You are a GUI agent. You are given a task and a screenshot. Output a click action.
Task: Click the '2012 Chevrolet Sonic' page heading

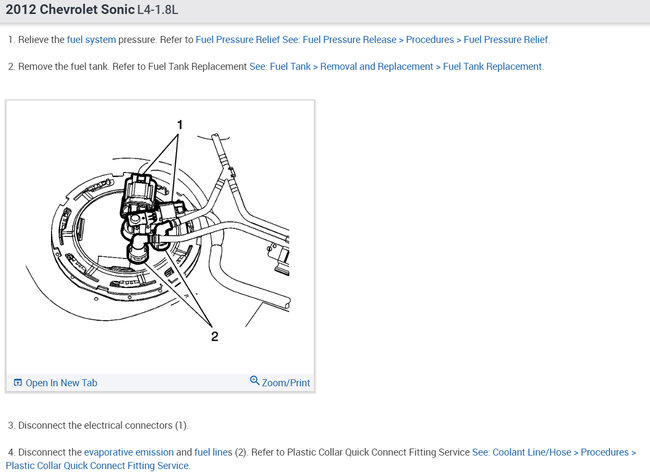(70, 10)
